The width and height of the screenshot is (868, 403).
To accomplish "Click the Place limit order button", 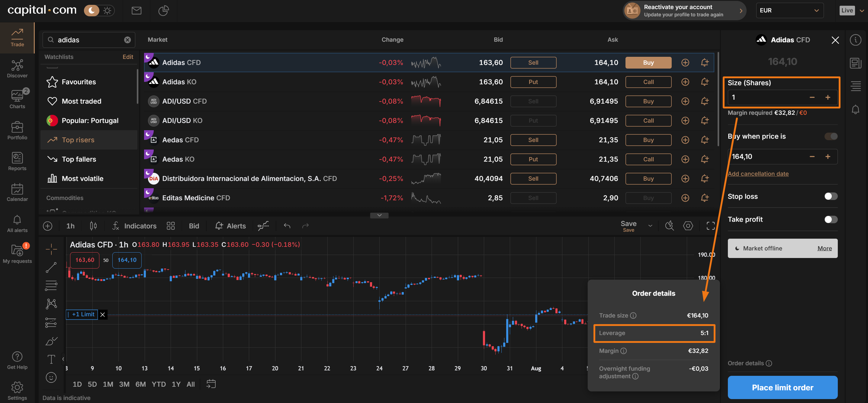I will [x=783, y=387].
